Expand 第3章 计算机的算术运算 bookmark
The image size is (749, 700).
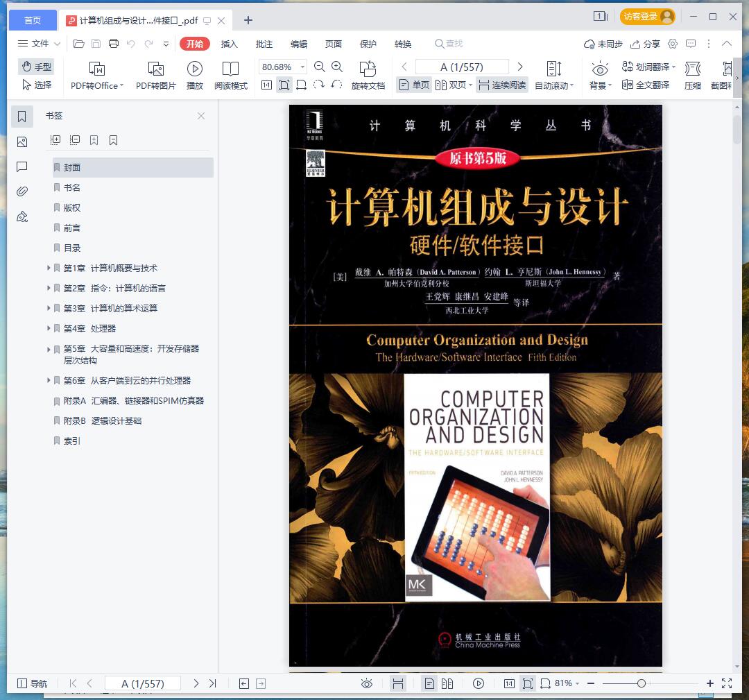click(x=49, y=308)
